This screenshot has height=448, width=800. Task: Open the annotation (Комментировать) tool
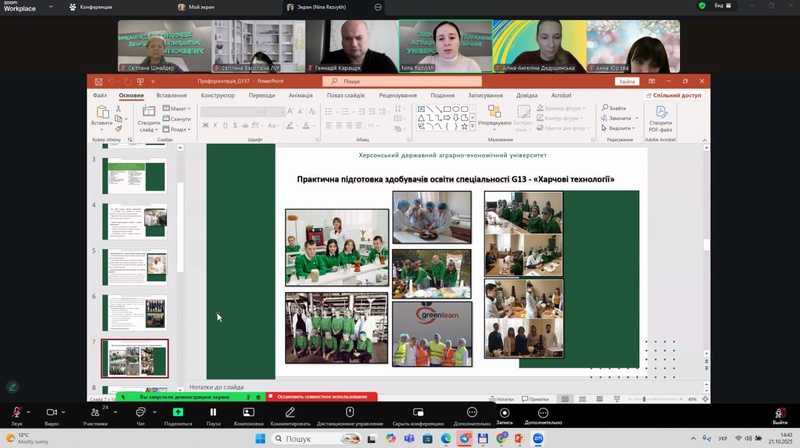point(290,412)
